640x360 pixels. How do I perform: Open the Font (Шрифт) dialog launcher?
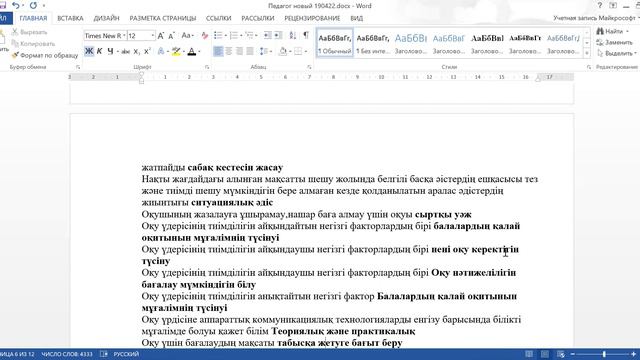207,67
